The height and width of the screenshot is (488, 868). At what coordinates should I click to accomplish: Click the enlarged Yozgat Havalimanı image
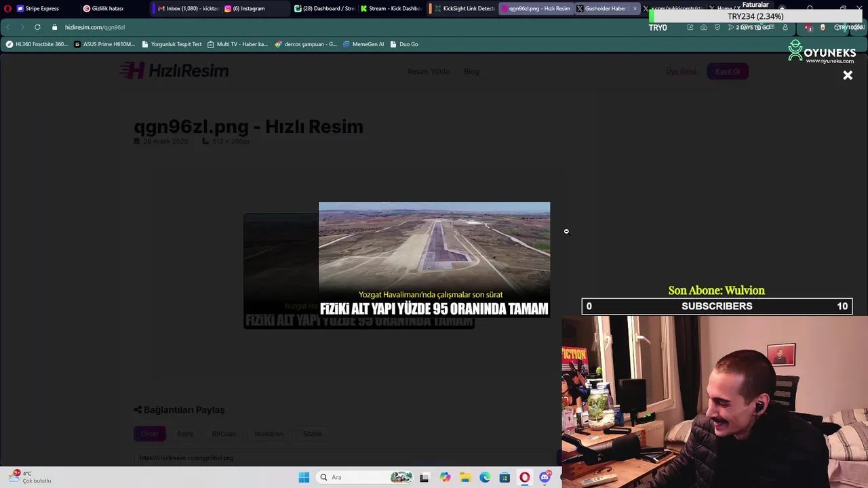(434, 260)
